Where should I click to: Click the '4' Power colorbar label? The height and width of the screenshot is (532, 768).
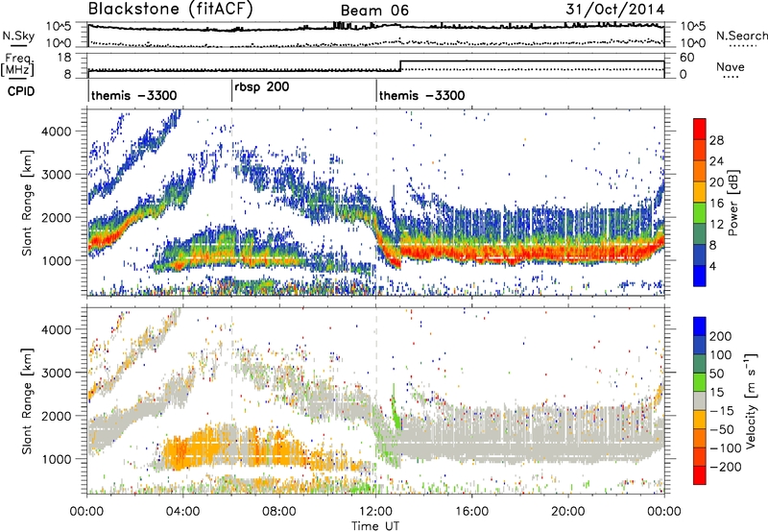pyautogui.click(x=712, y=266)
